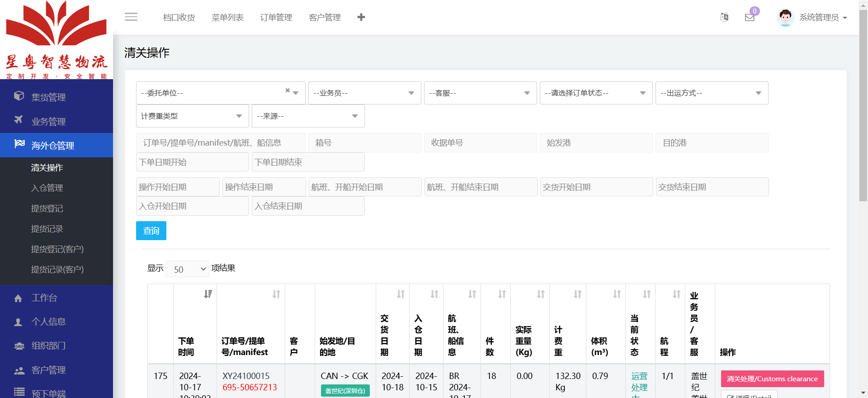The width and height of the screenshot is (868, 398).
Task: Select 入仓管理 in sidebar submenu
Action: pyautogui.click(x=47, y=188)
